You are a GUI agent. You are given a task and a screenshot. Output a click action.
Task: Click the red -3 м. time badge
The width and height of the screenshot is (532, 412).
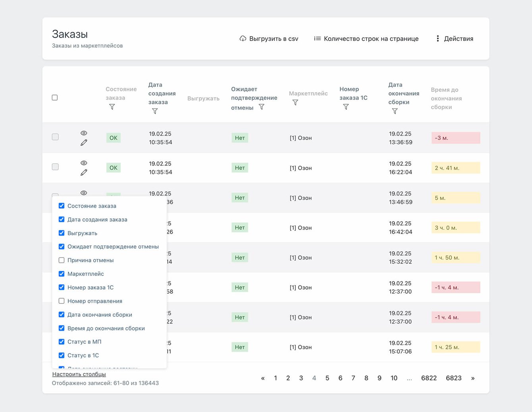pos(455,138)
